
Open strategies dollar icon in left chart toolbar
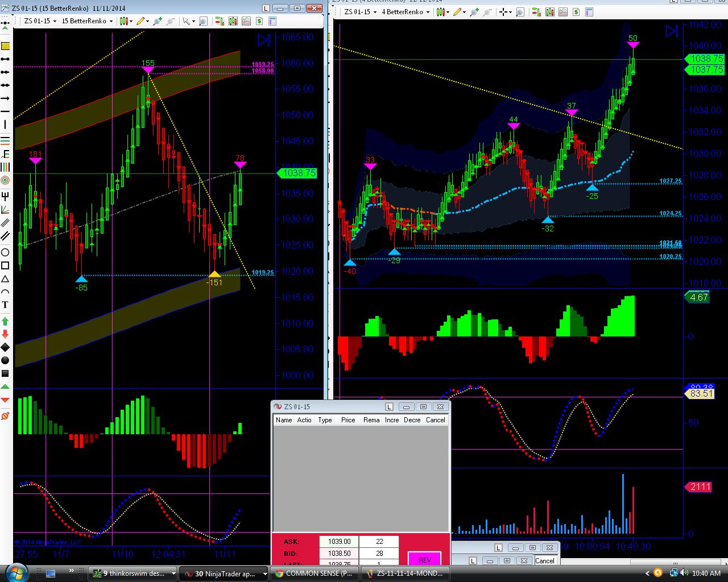click(259, 21)
